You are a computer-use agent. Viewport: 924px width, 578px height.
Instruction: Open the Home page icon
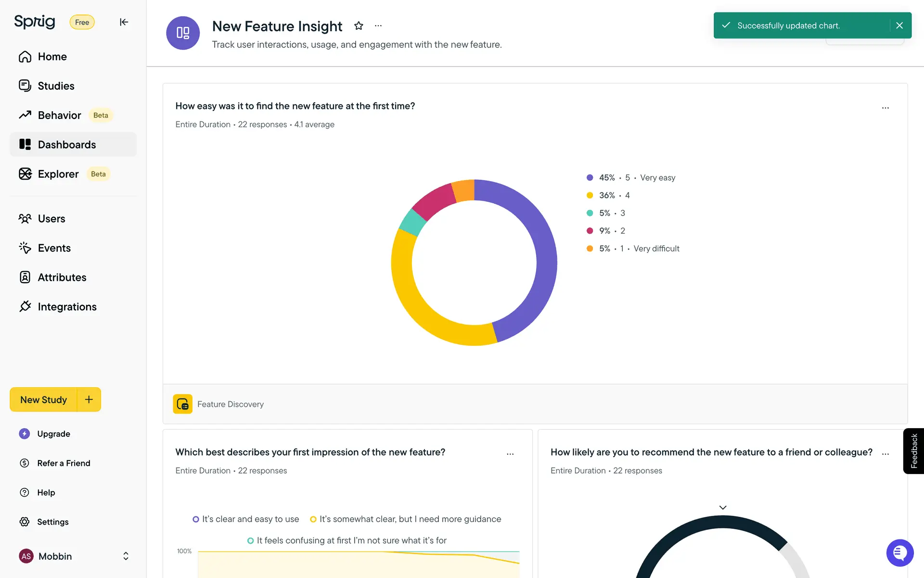25,57
